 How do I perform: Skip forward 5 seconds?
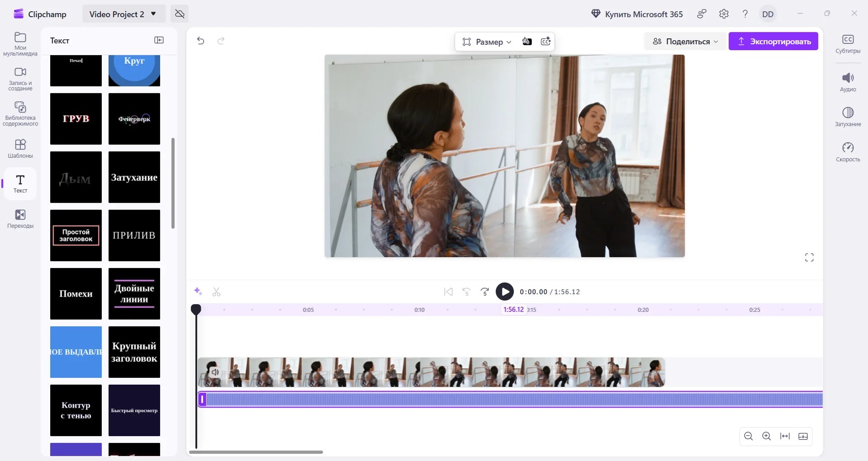(484, 292)
